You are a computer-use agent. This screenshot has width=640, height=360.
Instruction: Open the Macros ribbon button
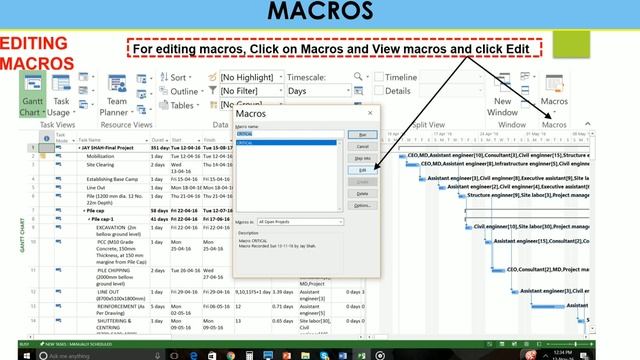pos(554,94)
